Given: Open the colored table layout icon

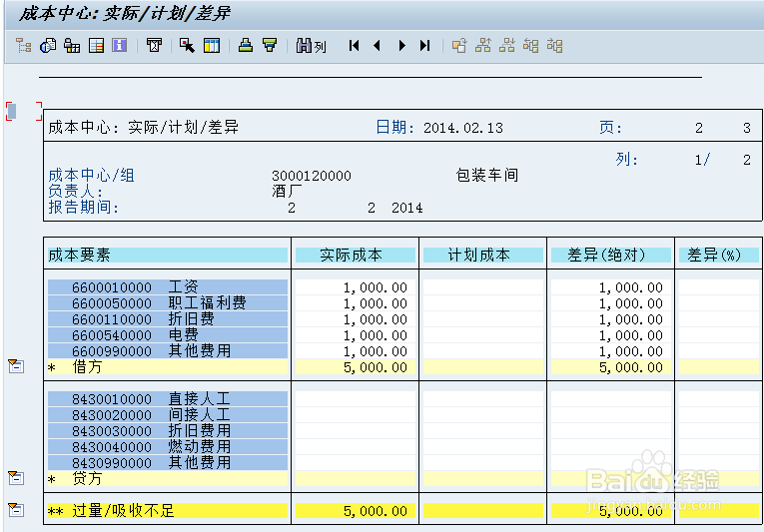Looking at the screenshot, I should (x=97, y=46).
